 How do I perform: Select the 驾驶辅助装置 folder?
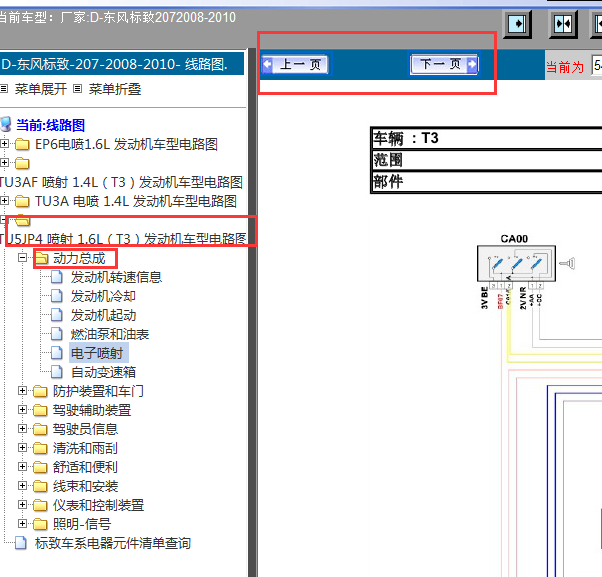[92, 410]
